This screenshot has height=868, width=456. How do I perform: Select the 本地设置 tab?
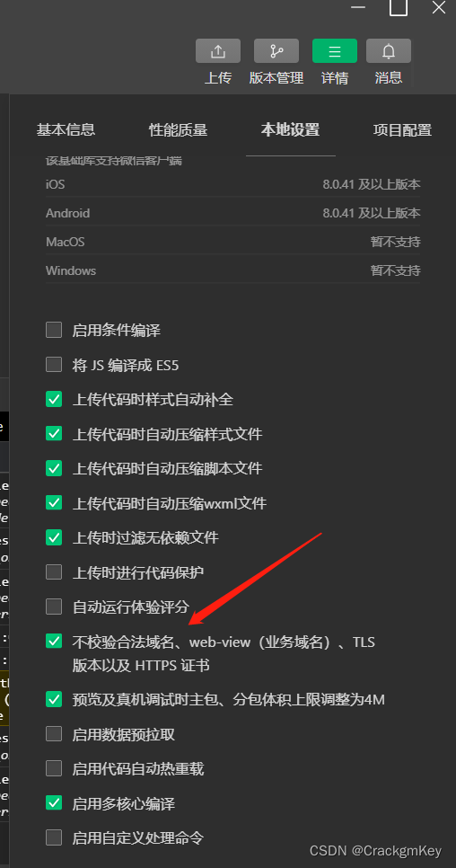pos(290,130)
